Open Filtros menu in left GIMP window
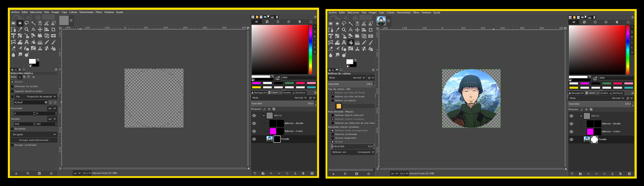The image size is (644, 186). tap(99, 12)
